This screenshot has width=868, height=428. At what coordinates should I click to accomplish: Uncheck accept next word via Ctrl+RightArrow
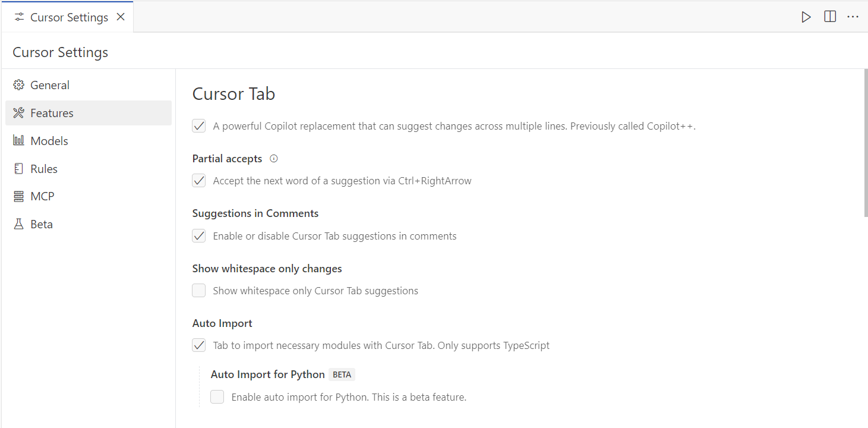[x=199, y=181]
